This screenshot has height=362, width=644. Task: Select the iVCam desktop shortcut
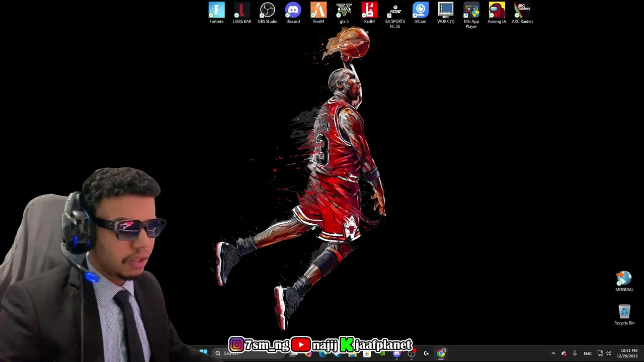click(420, 13)
